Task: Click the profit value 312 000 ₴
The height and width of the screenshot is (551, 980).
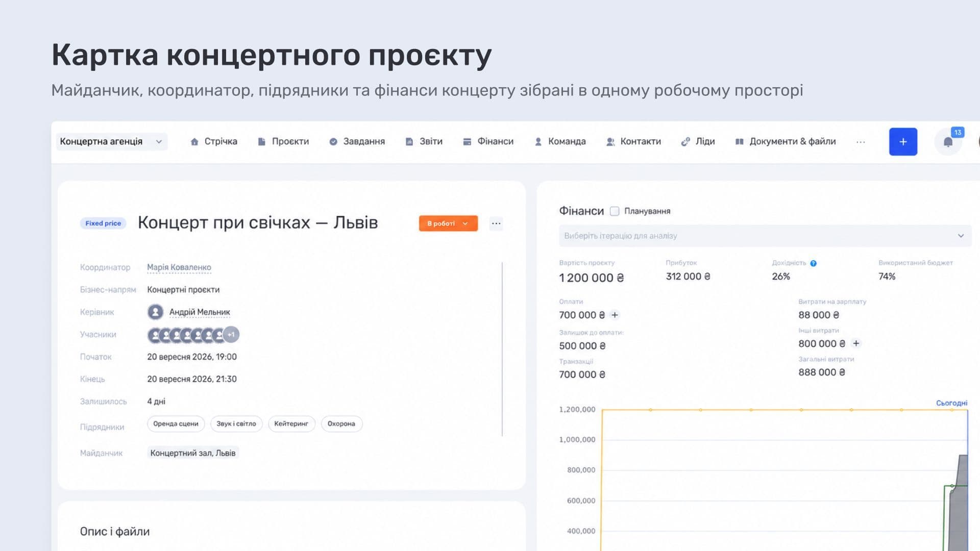Action: [688, 277]
